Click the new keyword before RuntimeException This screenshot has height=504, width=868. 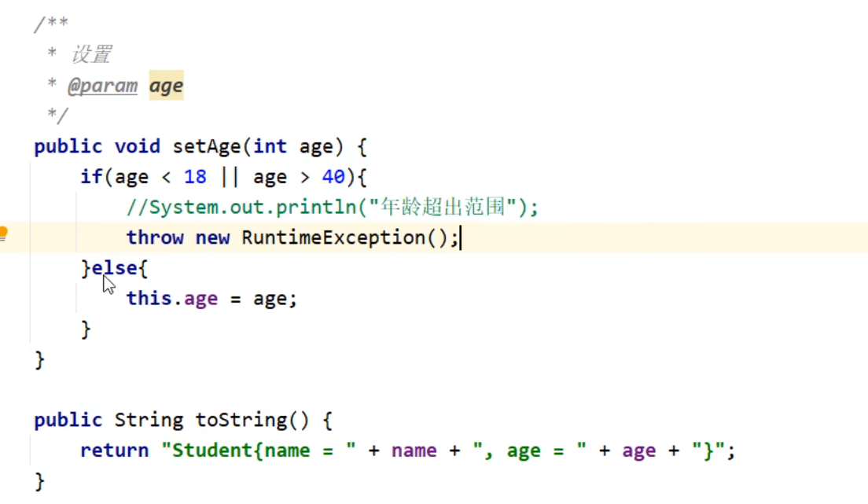212,237
